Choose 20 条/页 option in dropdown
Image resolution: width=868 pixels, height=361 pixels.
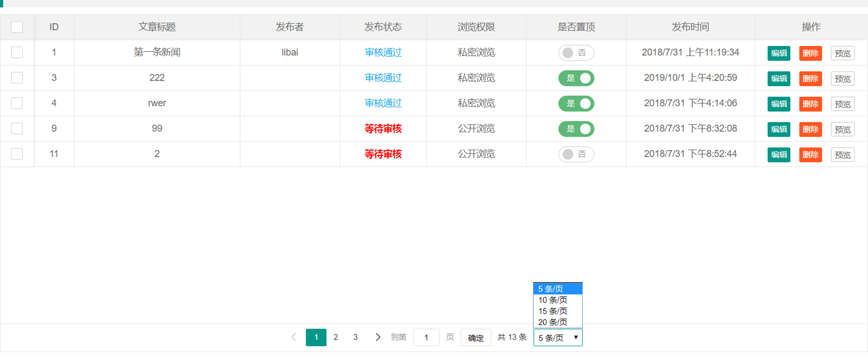tap(553, 322)
